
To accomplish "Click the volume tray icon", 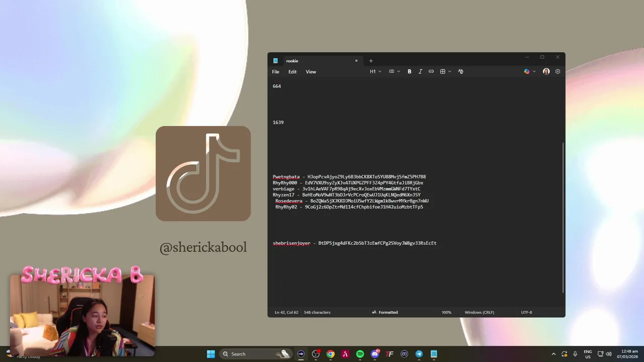I will (x=608, y=354).
